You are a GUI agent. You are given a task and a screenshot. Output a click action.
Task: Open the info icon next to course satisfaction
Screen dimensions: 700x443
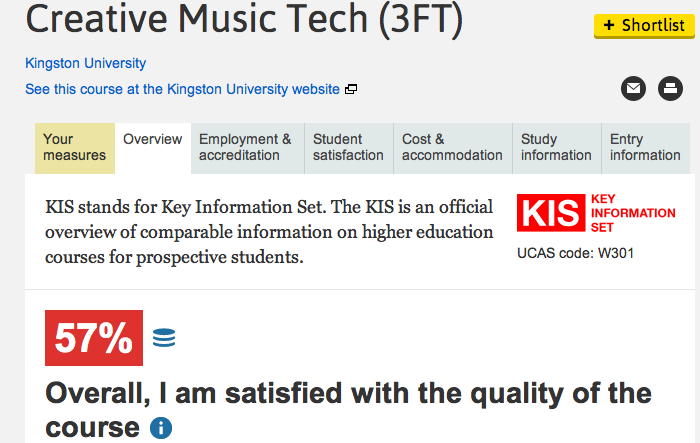[160, 428]
